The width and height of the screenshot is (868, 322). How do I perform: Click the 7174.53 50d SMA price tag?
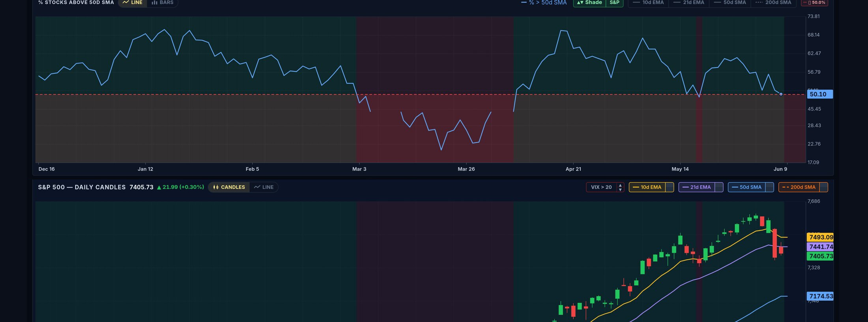820,296
